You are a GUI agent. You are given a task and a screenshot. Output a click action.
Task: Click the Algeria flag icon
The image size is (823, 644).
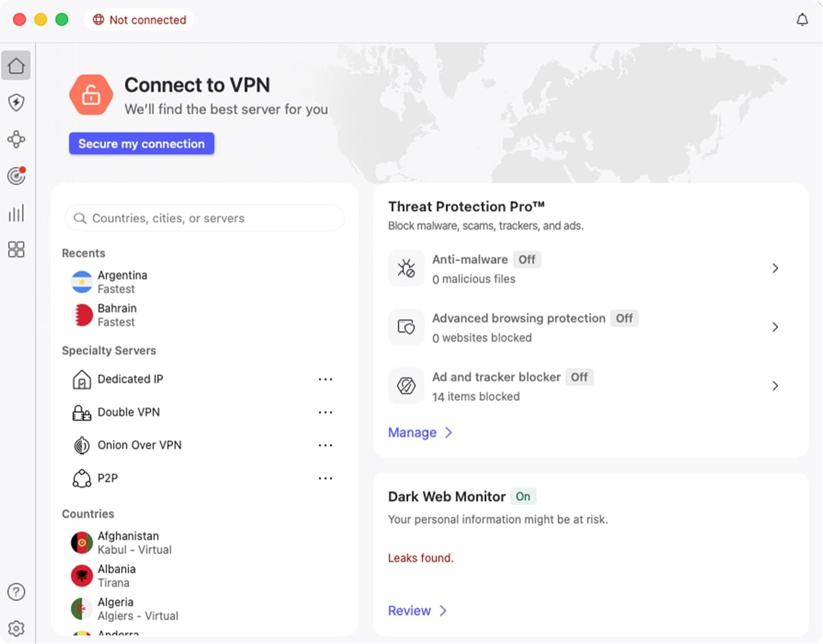pos(82,609)
